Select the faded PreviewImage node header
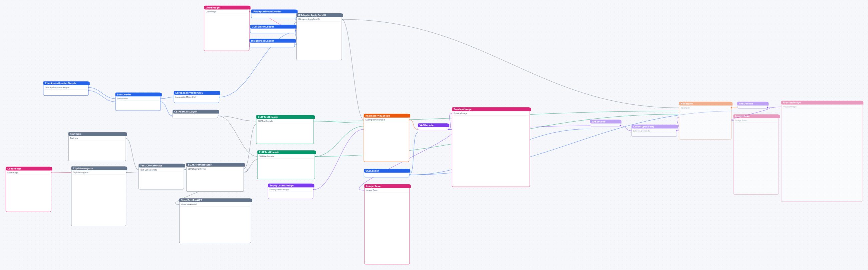 [x=822, y=103]
